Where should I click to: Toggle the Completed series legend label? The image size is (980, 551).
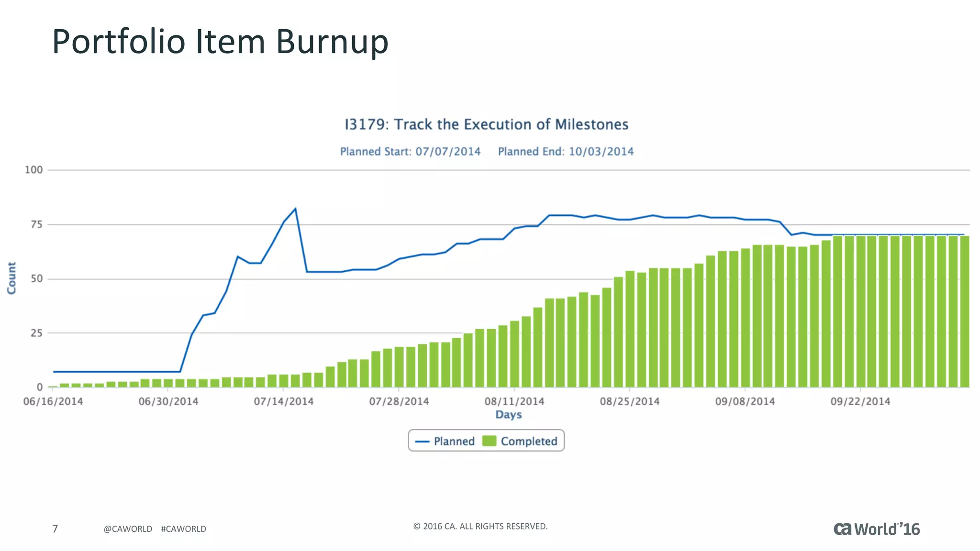click(529, 441)
